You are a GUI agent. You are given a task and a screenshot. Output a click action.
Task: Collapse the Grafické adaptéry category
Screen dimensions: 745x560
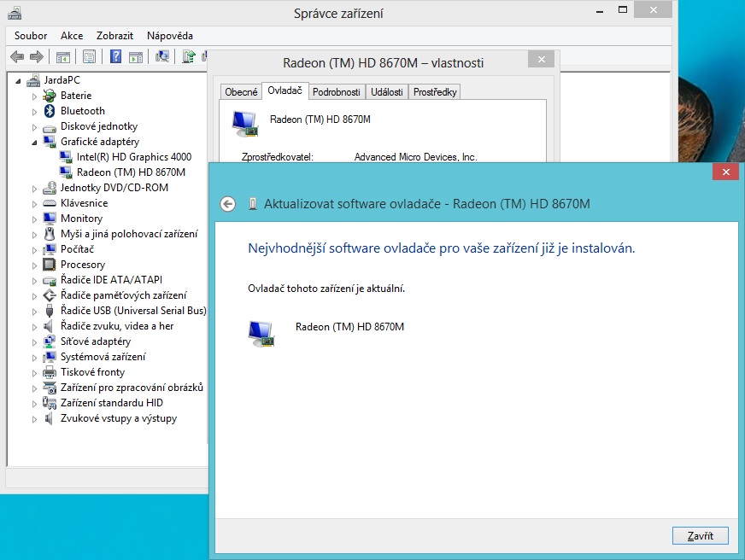pyautogui.click(x=34, y=143)
